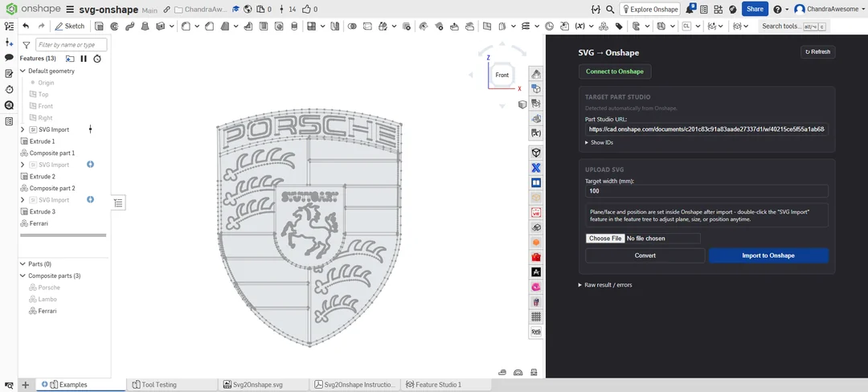Select the Boolean tool icon
868x392 pixels.
point(352,26)
